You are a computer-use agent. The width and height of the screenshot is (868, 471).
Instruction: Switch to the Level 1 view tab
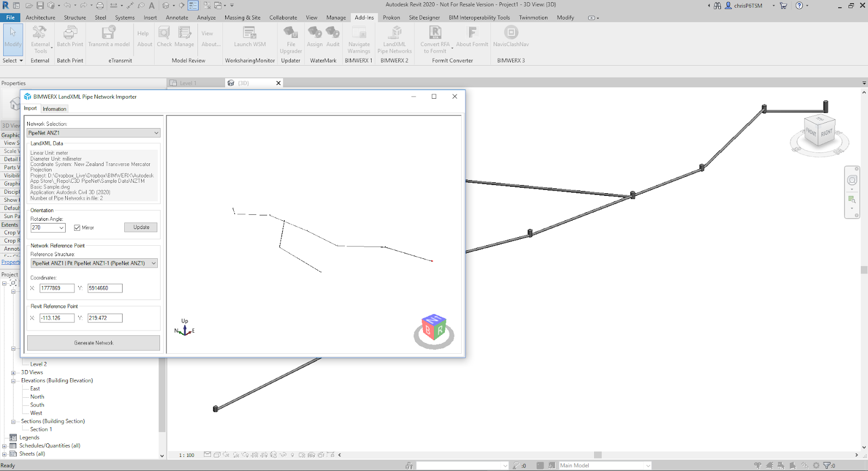[188, 83]
